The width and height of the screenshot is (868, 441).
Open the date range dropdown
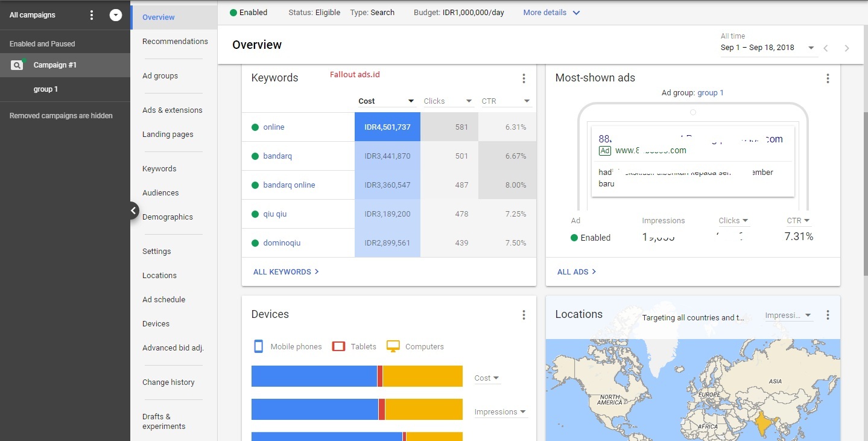coord(768,48)
